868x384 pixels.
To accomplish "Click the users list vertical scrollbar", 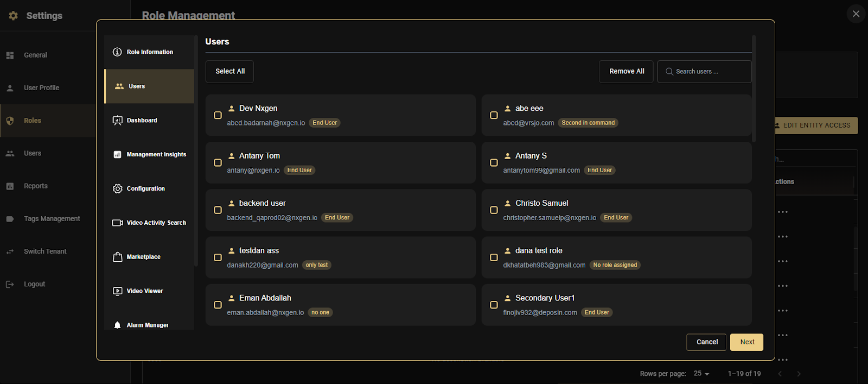I will click(754, 90).
